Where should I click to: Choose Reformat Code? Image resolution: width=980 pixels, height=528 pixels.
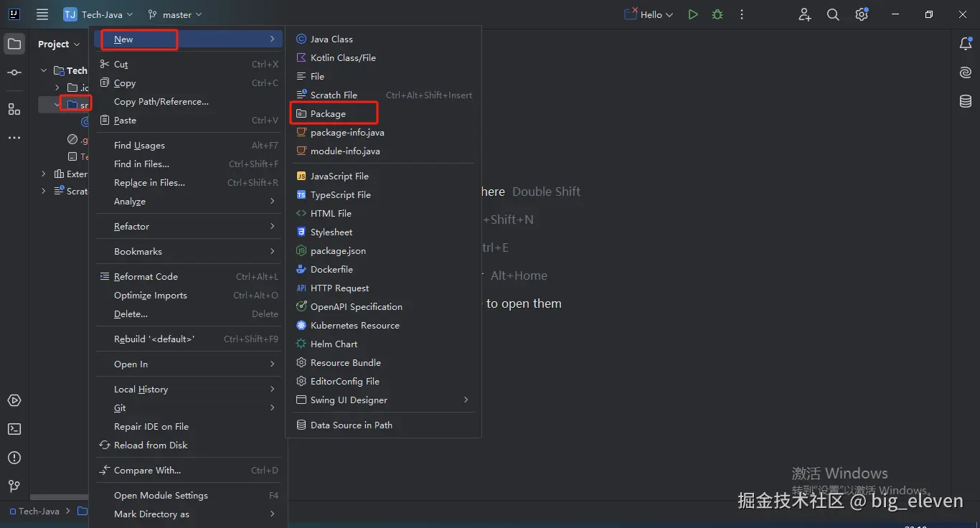click(x=189, y=276)
